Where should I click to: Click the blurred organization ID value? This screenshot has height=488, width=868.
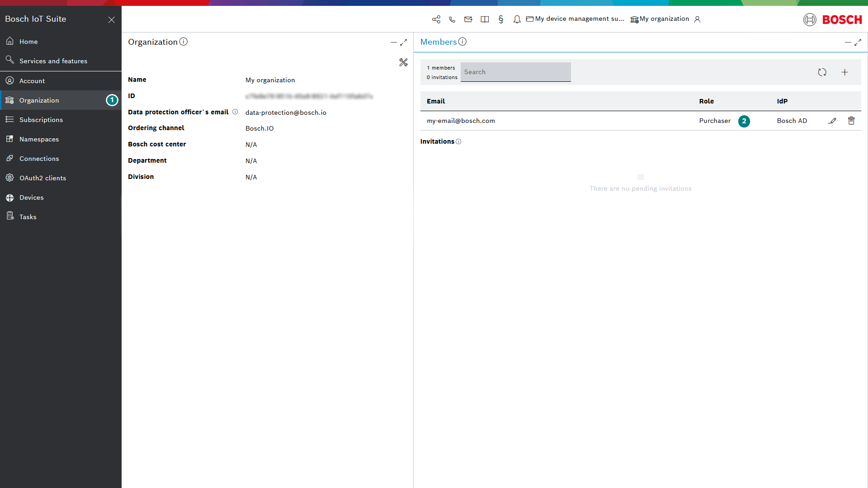(x=309, y=96)
